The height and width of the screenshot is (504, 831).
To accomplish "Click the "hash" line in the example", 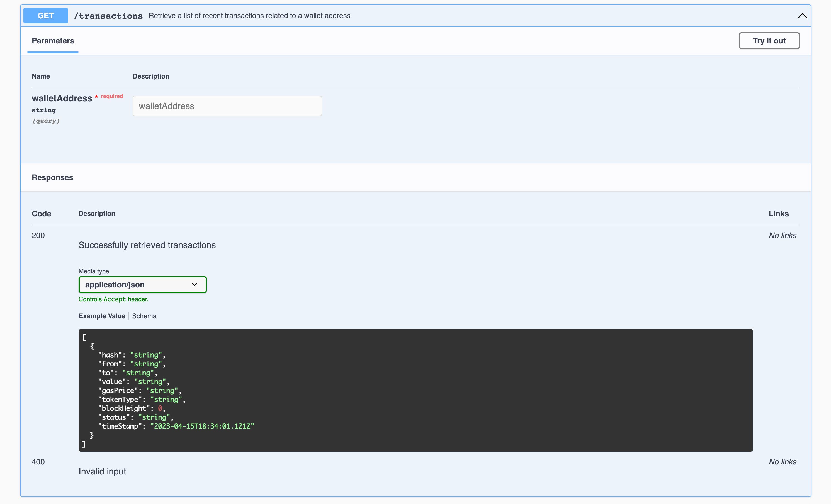I will (x=132, y=355).
